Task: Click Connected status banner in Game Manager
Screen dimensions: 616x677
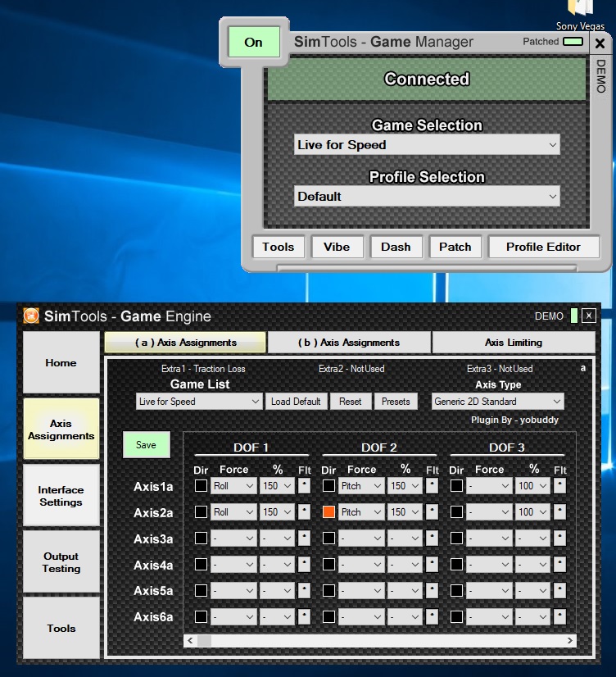Action: click(427, 79)
